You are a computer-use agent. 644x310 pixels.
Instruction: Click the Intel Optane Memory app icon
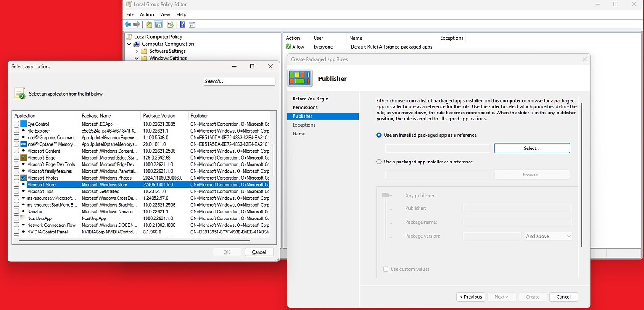click(x=23, y=144)
